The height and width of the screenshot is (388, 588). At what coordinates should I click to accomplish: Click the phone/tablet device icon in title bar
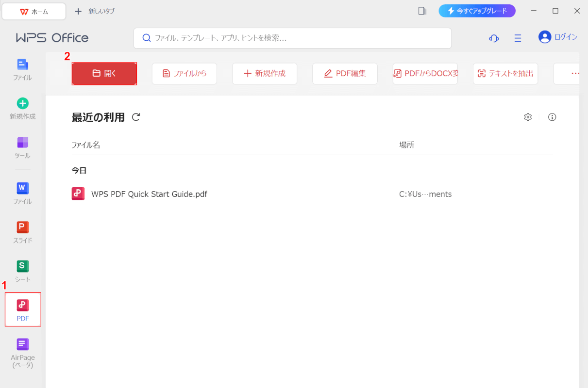(x=422, y=11)
